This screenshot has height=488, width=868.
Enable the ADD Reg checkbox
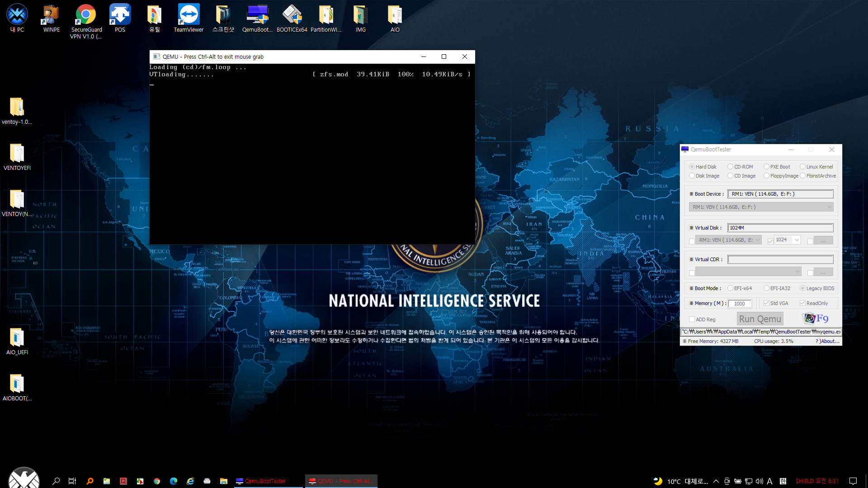coord(702,319)
